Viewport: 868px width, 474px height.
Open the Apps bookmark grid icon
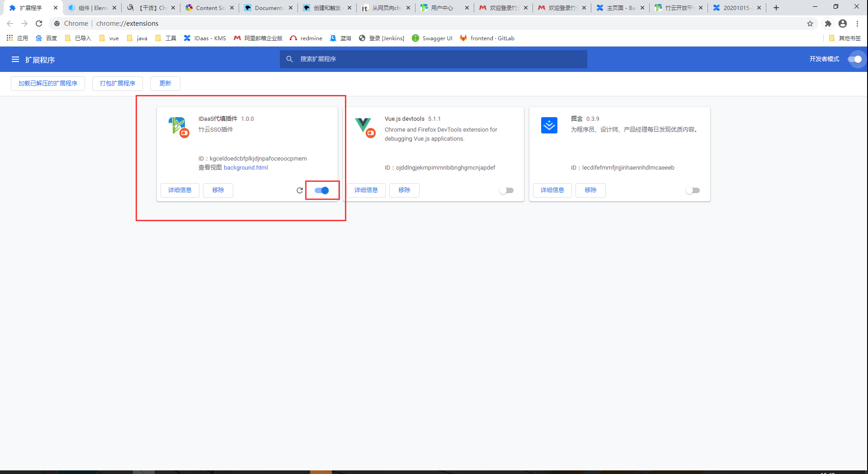coord(9,38)
